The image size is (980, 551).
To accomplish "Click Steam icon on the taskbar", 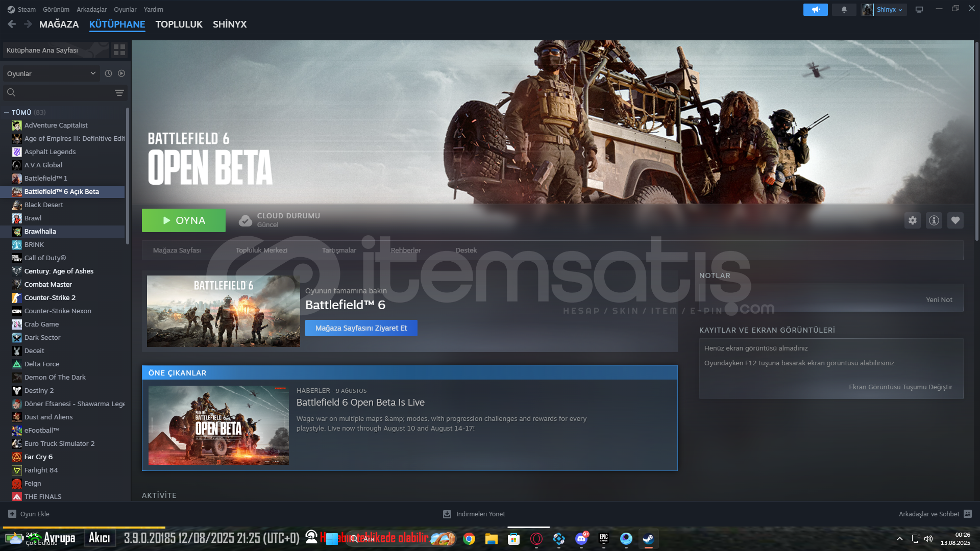I will [648, 539].
